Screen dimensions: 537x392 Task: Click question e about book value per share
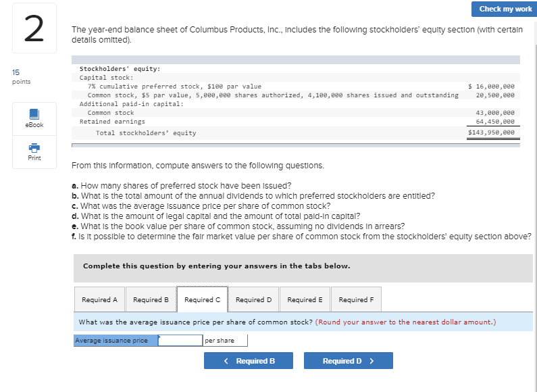point(238,226)
